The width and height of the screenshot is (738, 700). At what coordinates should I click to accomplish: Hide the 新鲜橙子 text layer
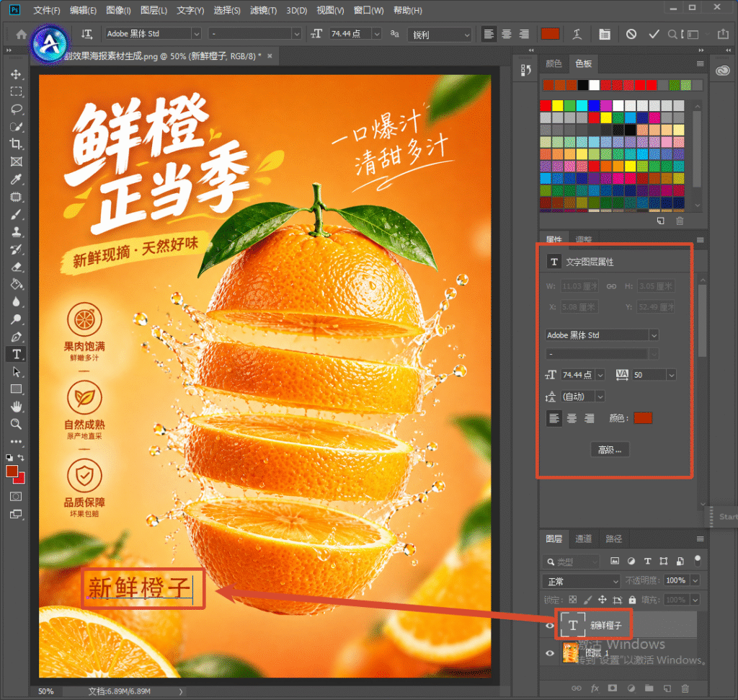tap(549, 626)
